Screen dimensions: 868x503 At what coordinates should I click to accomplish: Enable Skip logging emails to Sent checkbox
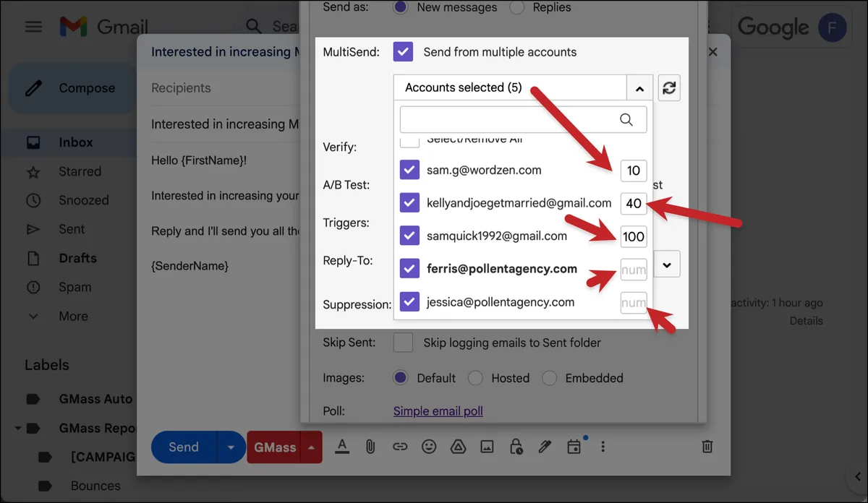tap(403, 342)
